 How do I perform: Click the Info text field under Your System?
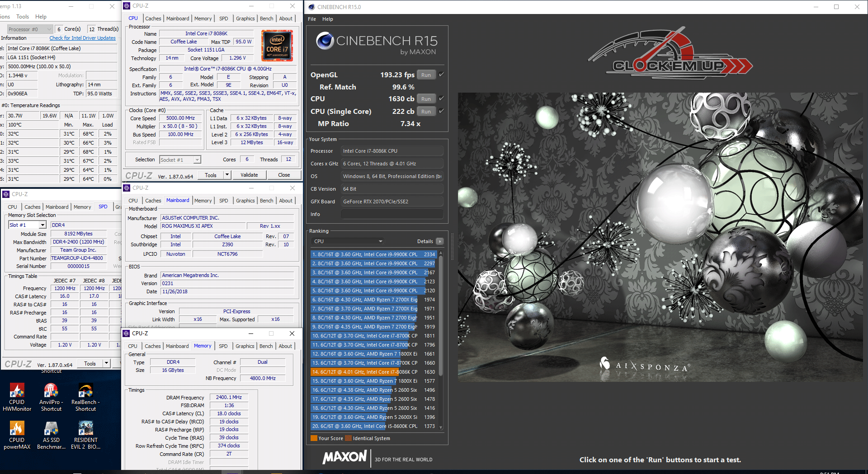tap(392, 214)
